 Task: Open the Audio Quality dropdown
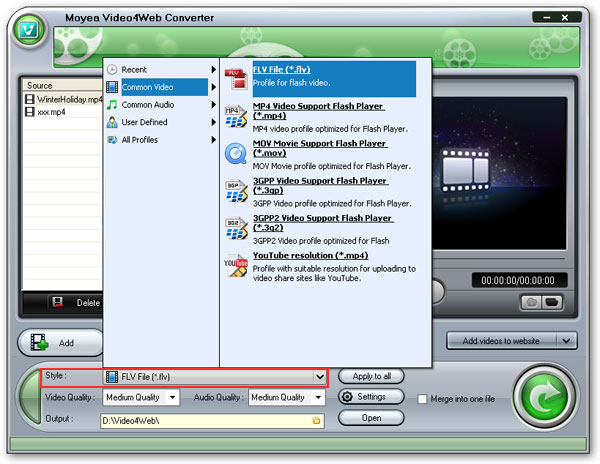(x=318, y=397)
